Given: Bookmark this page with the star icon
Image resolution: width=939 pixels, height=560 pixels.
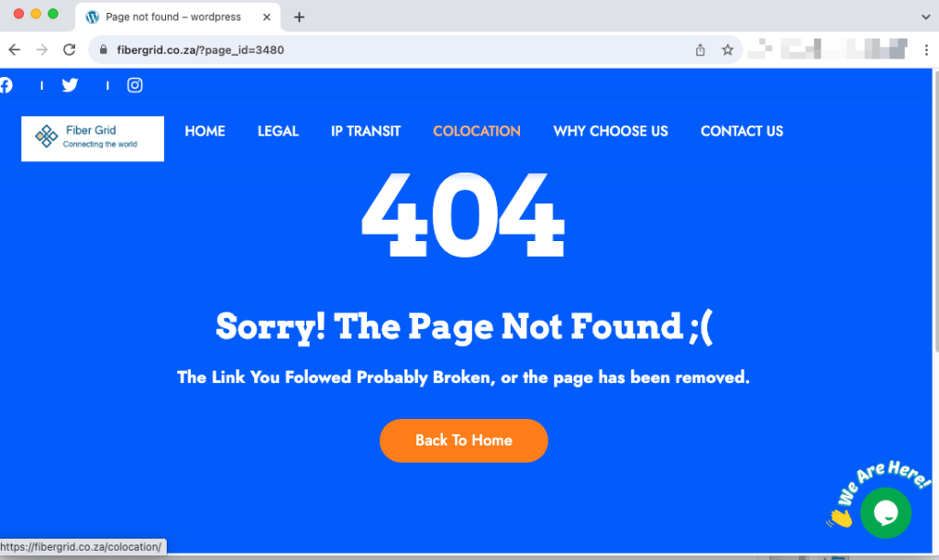Looking at the screenshot, I should pyautogui.click(x=727, y=49).
